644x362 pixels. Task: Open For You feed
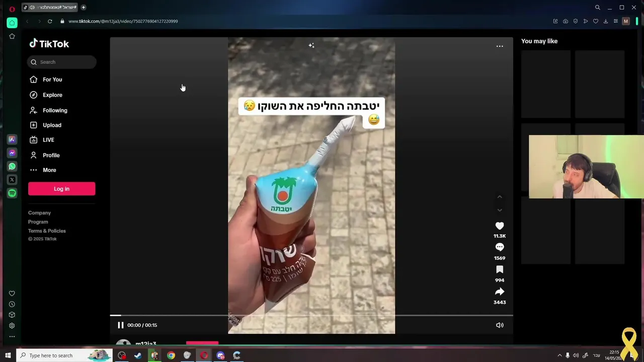[x=52, y=79]
